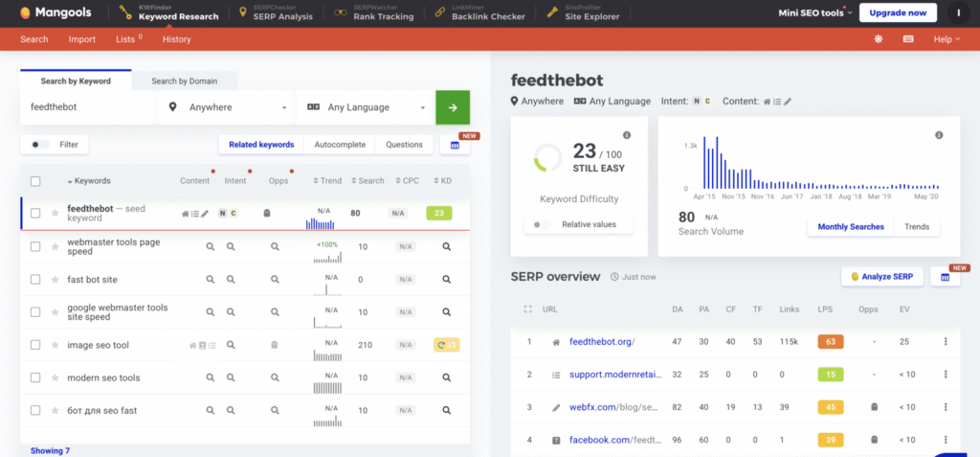Open the Anywhere location dropdown
Screen dimensions: 980x457
point(228,107)
